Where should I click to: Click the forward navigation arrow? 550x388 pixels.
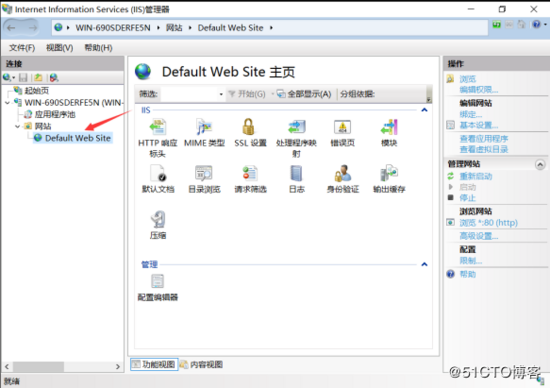(x=33, y=28)
